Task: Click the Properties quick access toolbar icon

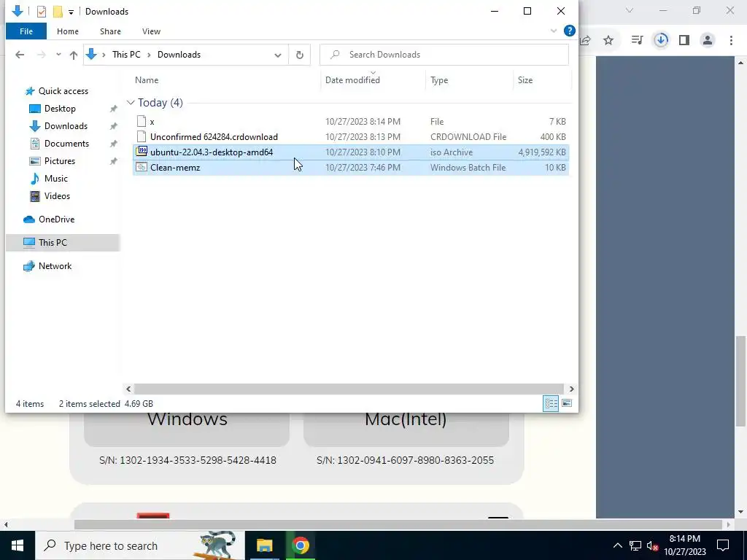Action: tap(42, 12)
